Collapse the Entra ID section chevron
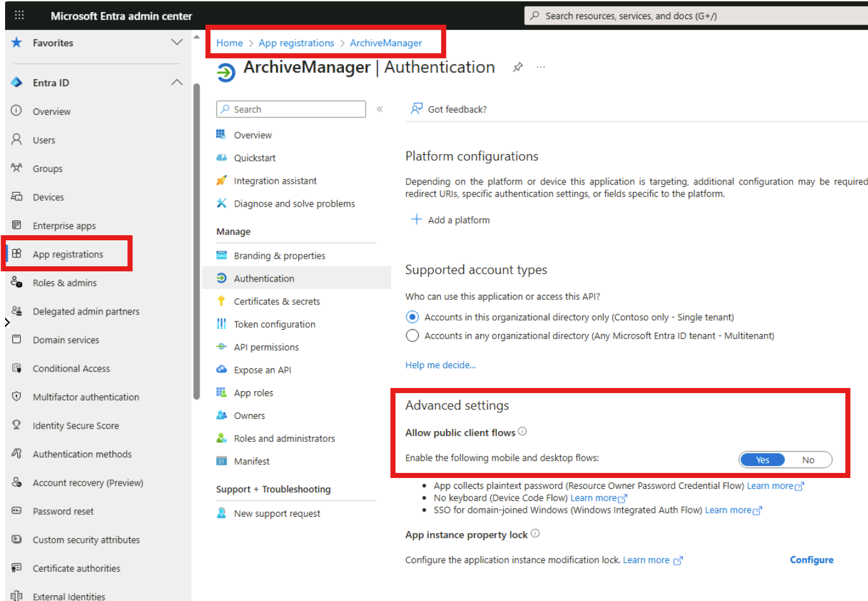Screen dimensions: 868x601 (x=177, y=82)
